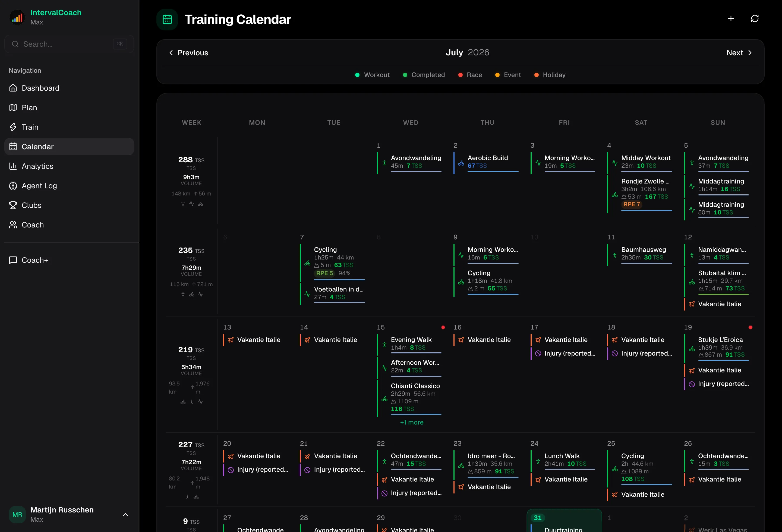This screenshot has width=782, height=532.
Task: Click the Event legend item
Action: coord(508,75)
